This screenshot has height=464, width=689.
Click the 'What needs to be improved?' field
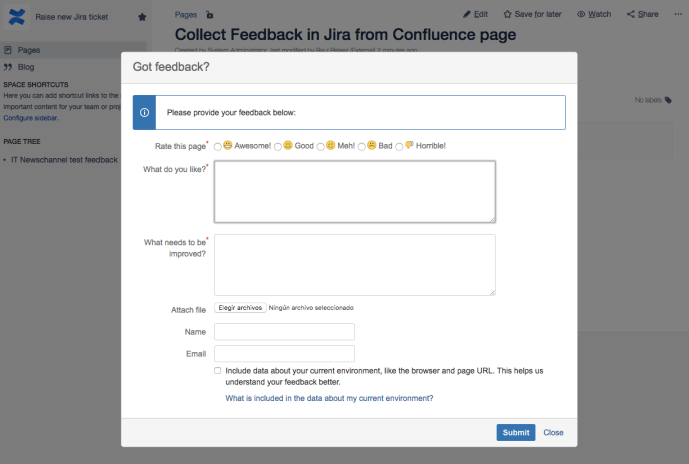pyautogui.click(x=355, y=265)
